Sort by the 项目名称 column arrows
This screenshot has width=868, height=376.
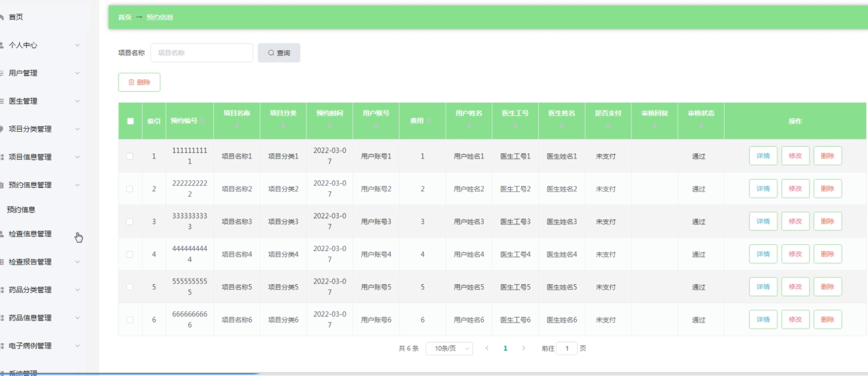pos(237,126)
